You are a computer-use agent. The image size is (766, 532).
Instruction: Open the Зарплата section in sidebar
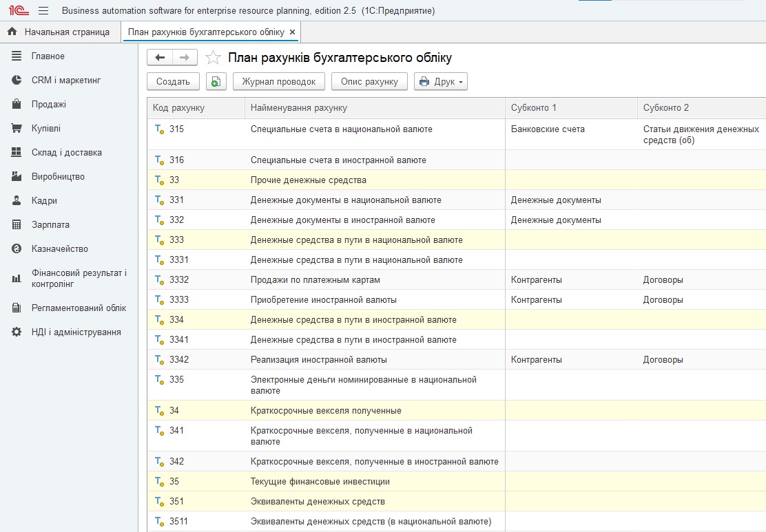[50, 224]
